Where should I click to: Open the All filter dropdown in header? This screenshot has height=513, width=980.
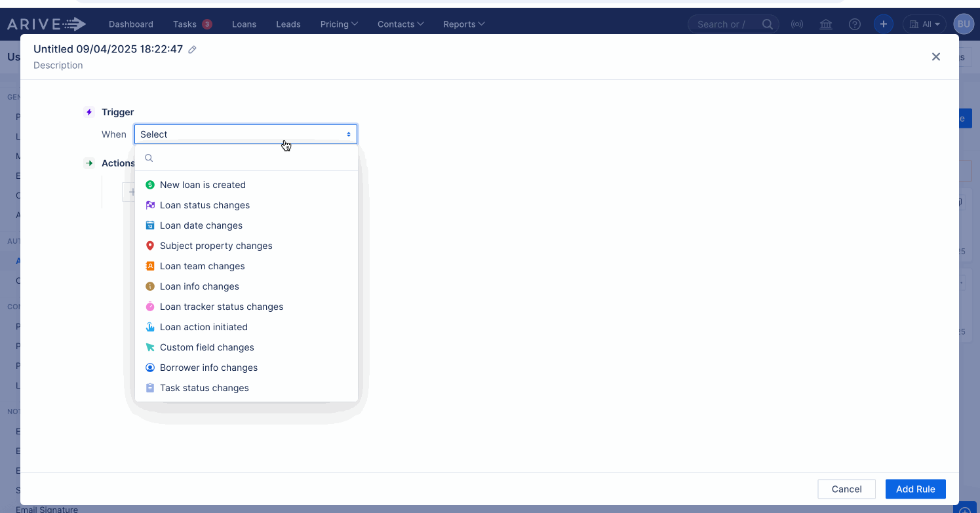click(925, 24)
